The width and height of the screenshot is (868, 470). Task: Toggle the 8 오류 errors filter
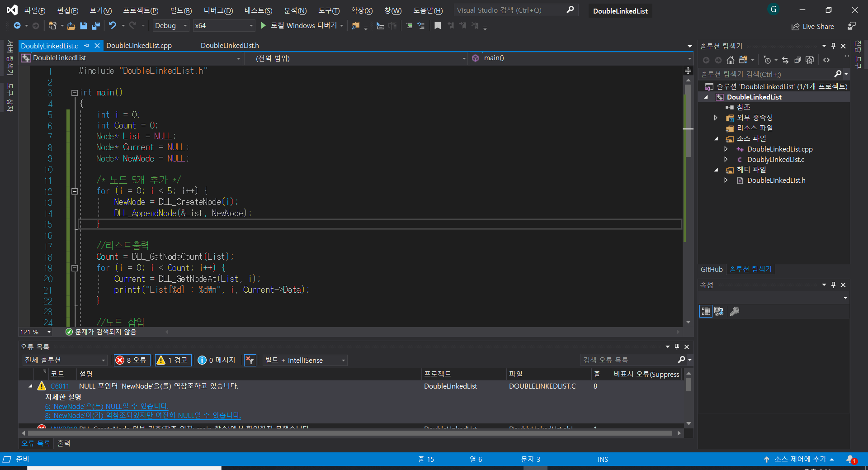(x=132, y=360)
